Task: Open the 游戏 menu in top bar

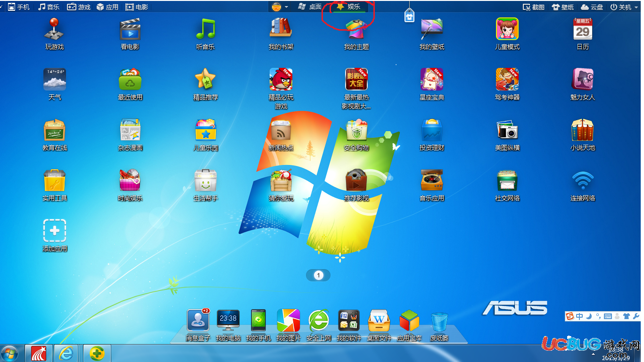Action: [79, 7]
